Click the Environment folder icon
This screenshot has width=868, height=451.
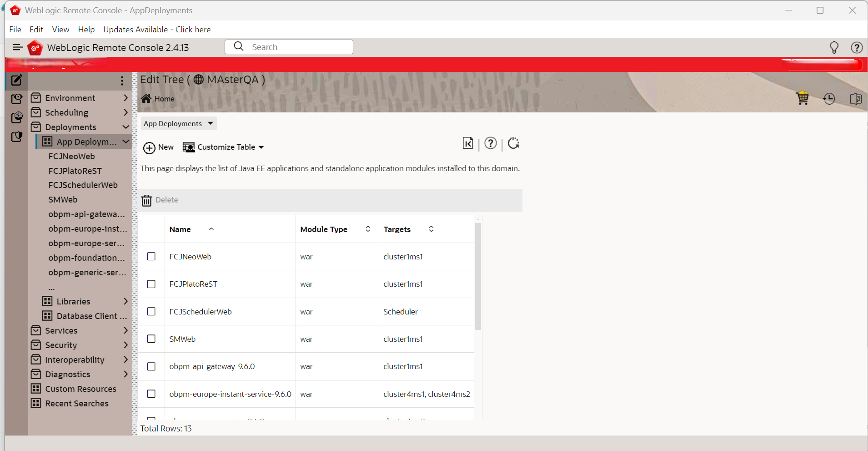pos(36,98)
